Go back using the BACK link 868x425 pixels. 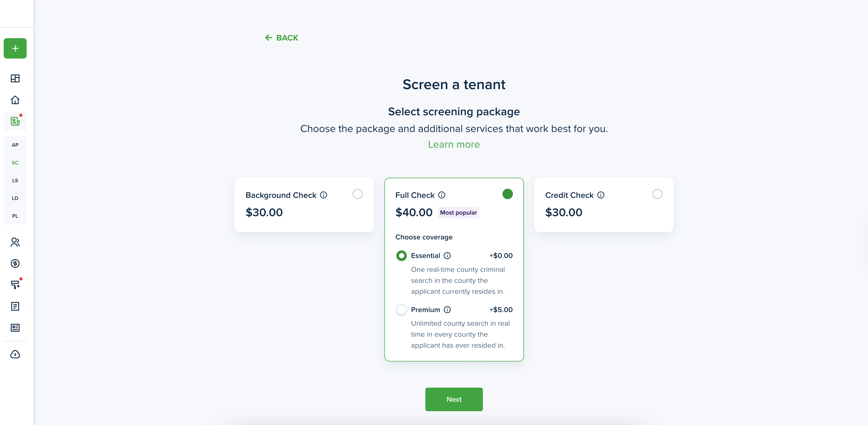point(282,38)
